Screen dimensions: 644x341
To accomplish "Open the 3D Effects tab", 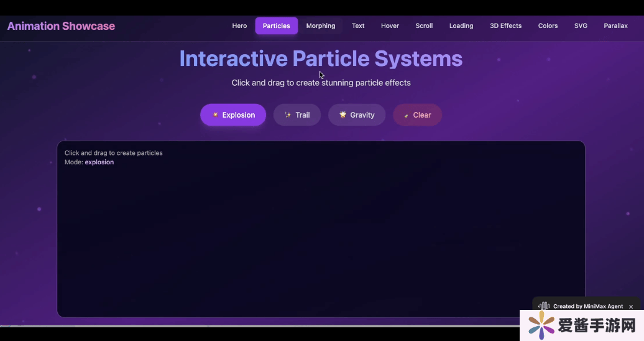I will coord(505,26).
